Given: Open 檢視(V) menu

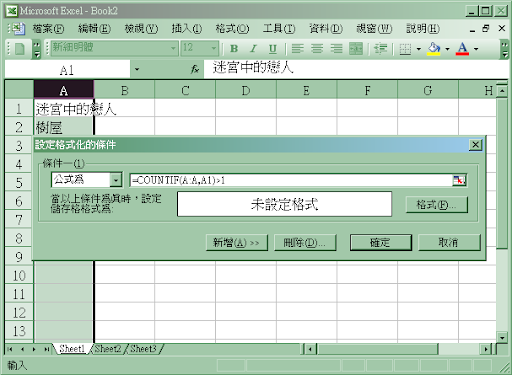Looking at the screenshot, I should (141, 29).
